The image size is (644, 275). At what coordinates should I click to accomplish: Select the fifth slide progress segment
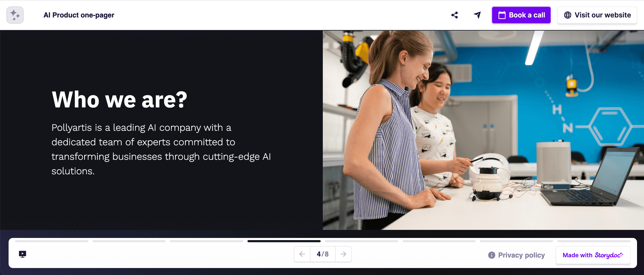[361, 241]
